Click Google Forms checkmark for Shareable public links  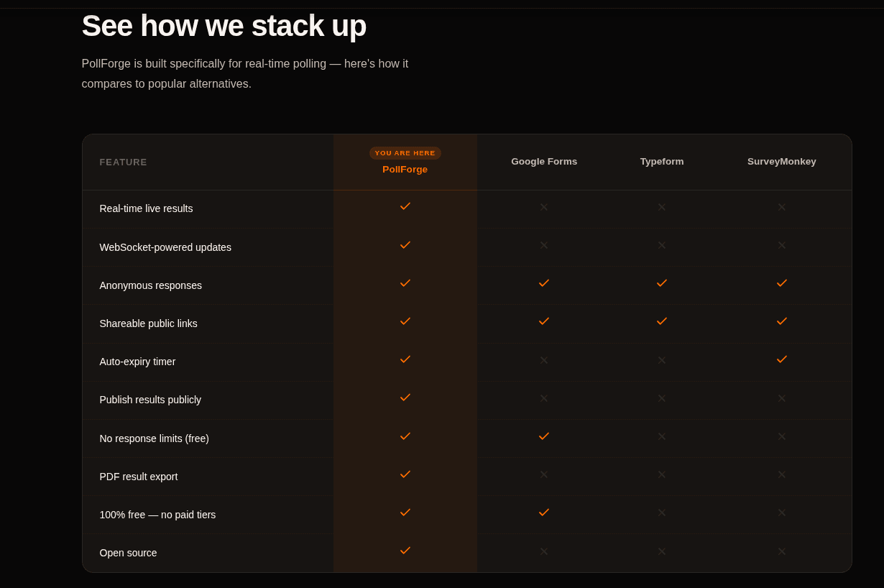[x=544, y=321]
